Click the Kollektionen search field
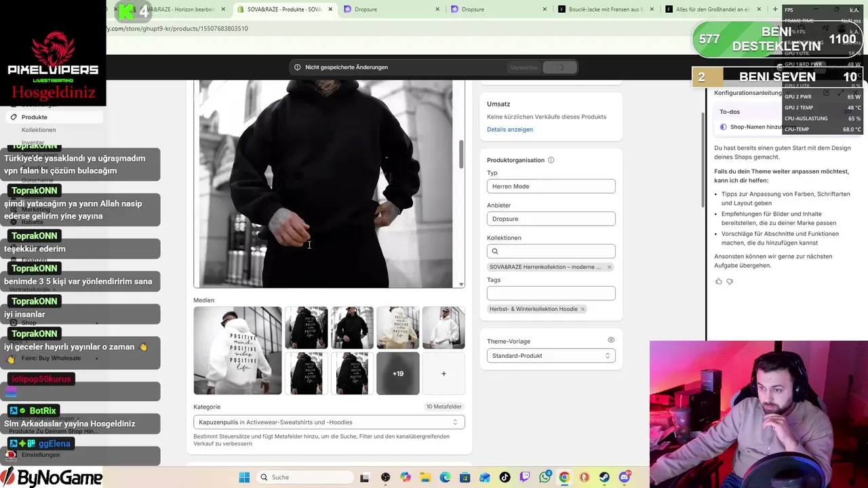Image resolution: width=868 pixels, height=488 pixels. click(x=551, y=251)
